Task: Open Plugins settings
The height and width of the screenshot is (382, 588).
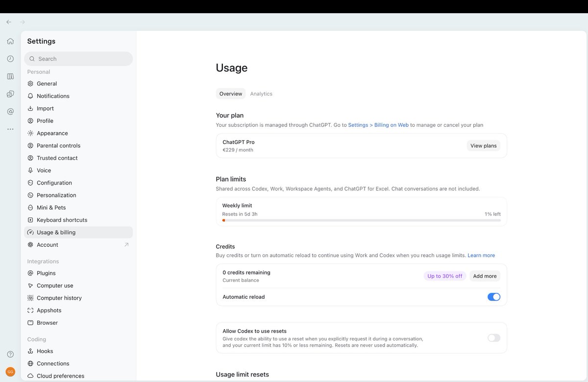Action: tap(78, 273)
